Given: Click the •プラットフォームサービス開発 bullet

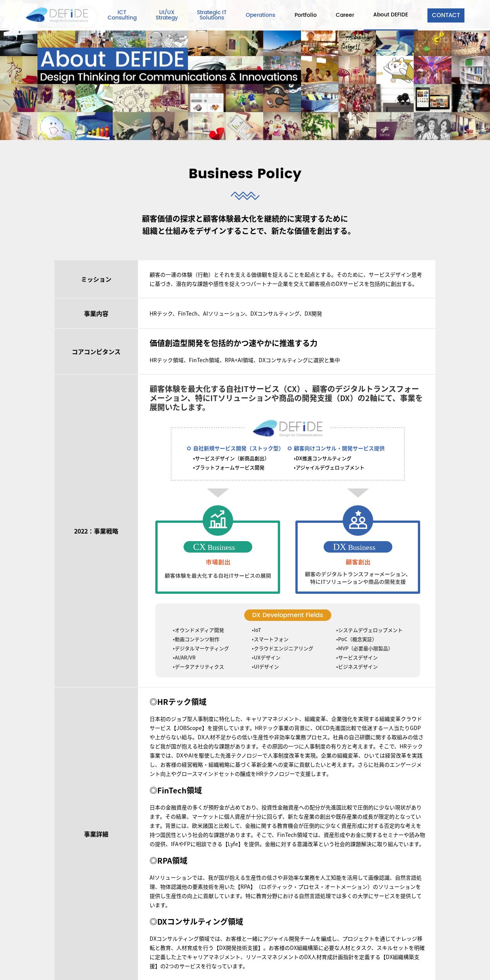Looking at the screenshot, I should point(228,467).
